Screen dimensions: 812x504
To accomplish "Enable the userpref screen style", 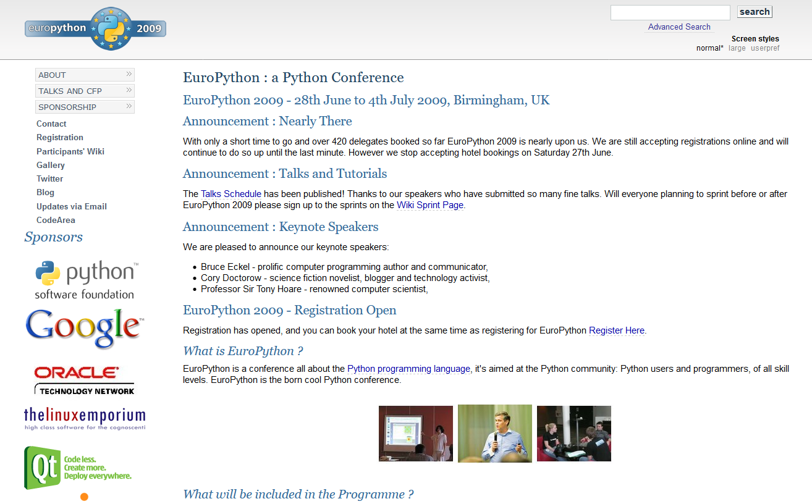I will [x=765, y=48].
